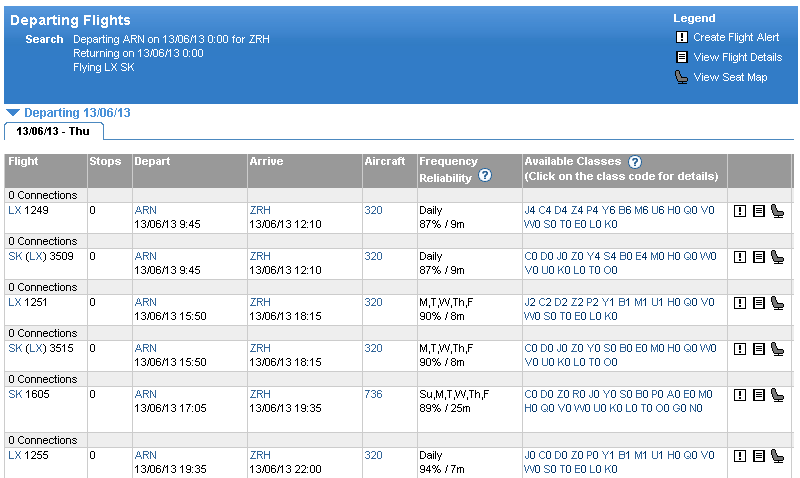The height and width of the screenshot is (478, 800).
Task: Click help icon next to Reliability header
Action: coord(485,175)
